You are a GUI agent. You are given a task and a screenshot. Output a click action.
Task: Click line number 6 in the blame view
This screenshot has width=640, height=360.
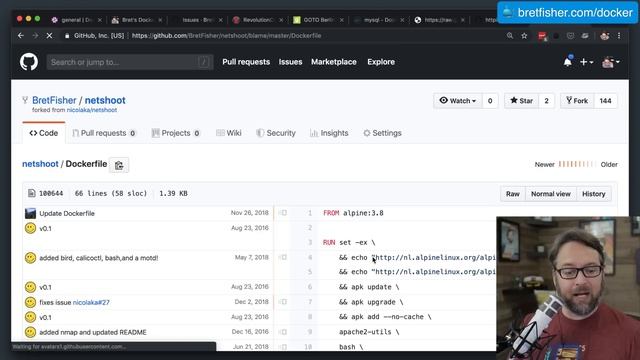click(x=310, y=287)
